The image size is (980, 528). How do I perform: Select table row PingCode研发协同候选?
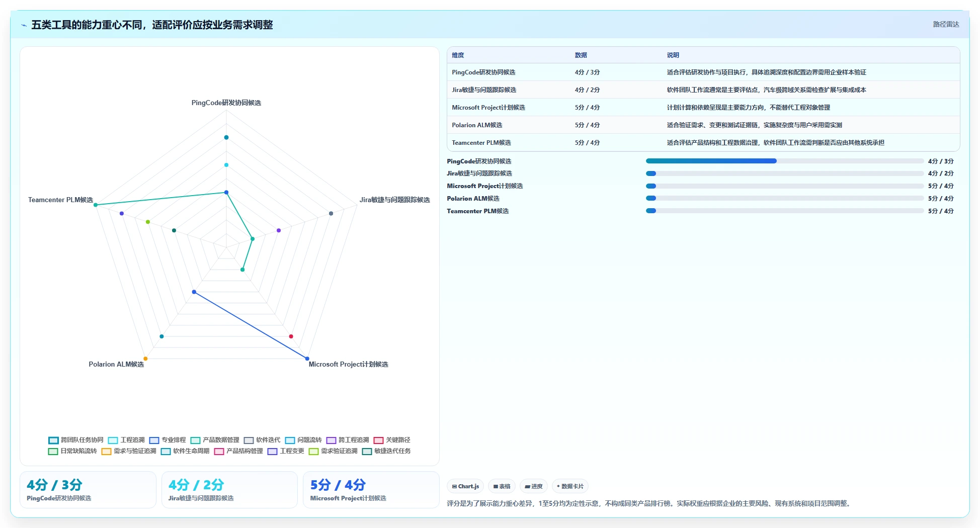pos(703,72)
